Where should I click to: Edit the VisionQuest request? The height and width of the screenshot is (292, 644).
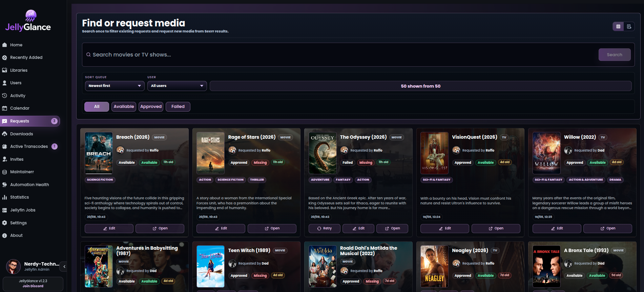(445, 228)
